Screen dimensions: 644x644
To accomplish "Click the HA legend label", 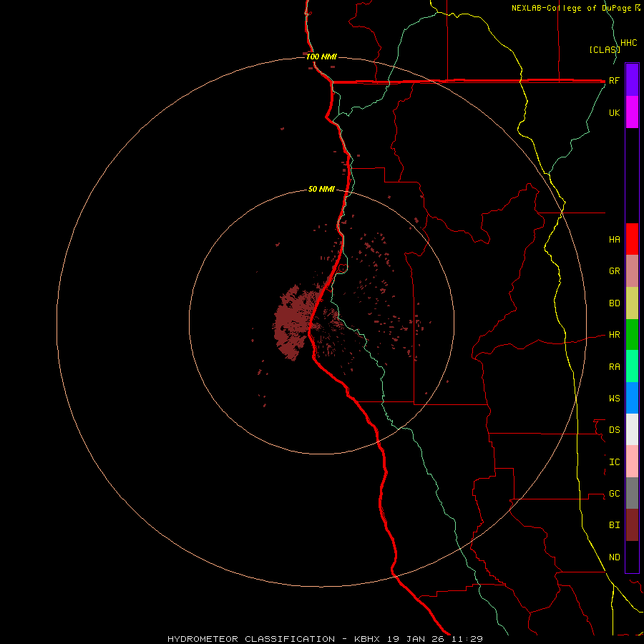I will point(614,239).
